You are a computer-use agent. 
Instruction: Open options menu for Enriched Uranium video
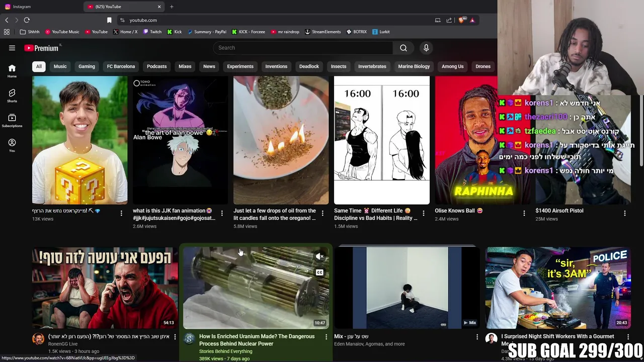click(326, 337)
